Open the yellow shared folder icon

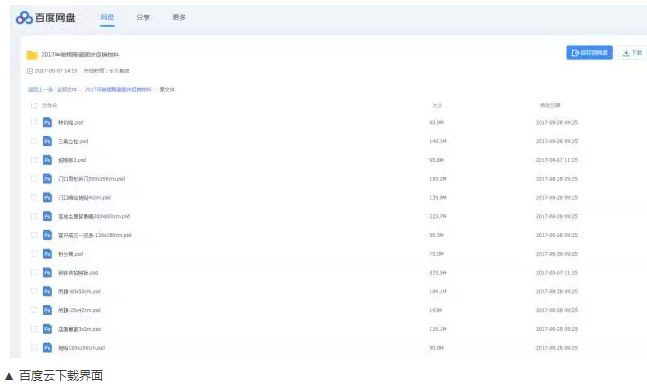[x=32, y=55]
